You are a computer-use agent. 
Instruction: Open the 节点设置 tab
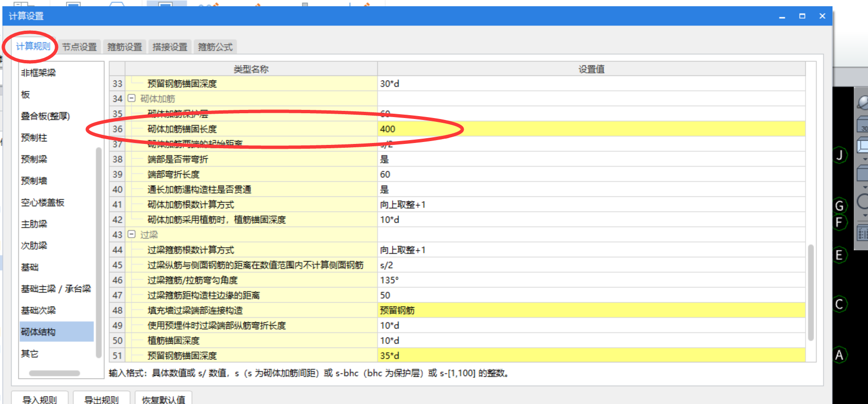(80, 47)
